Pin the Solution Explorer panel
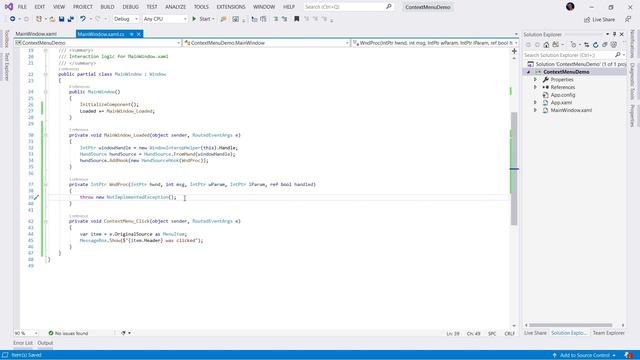Viewport: 640px width, 360px height. [x=614, y=35]
